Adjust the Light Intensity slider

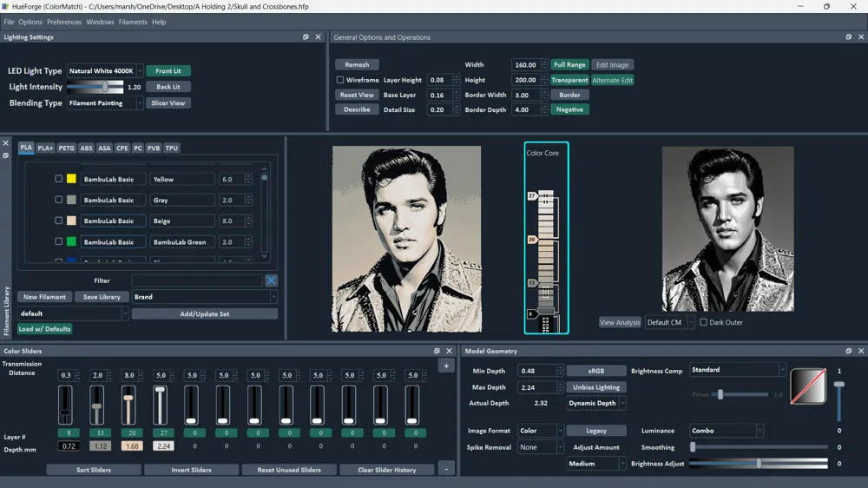95,87
